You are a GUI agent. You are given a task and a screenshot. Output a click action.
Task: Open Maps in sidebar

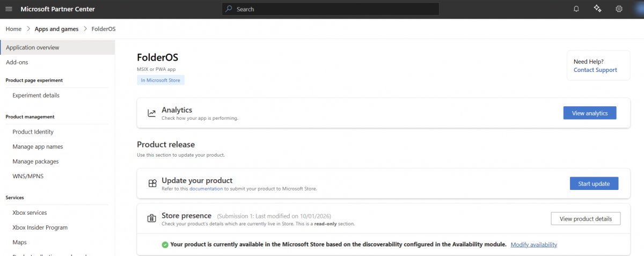20,243
